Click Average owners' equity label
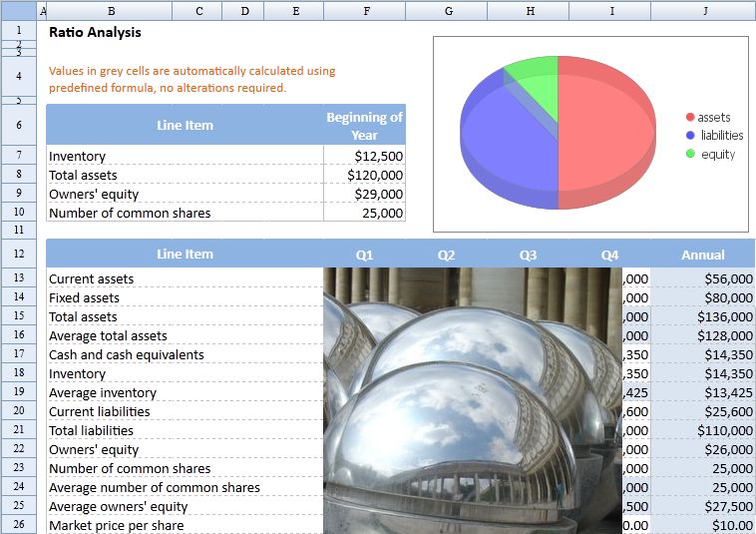The image size is (756, 534). click(118, 506)
